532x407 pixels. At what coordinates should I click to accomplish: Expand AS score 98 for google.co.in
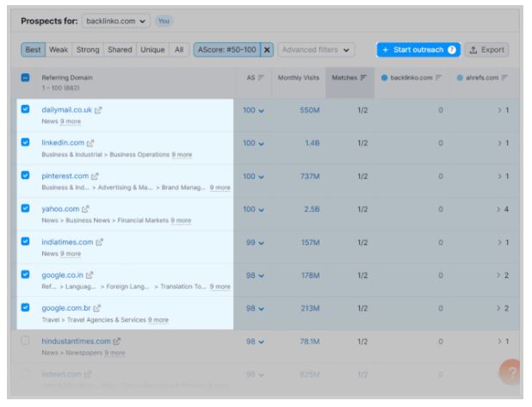(x=255, y=275)
